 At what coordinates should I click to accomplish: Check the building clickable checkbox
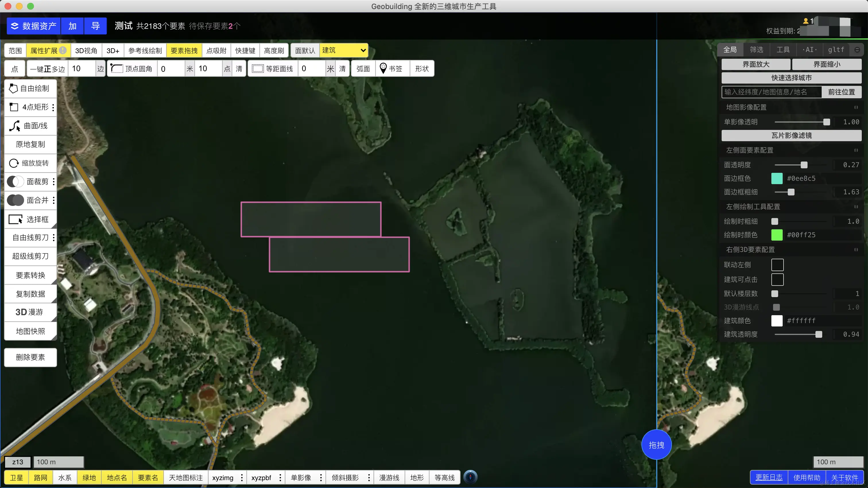pyautogui.click(x=777, y=279)
